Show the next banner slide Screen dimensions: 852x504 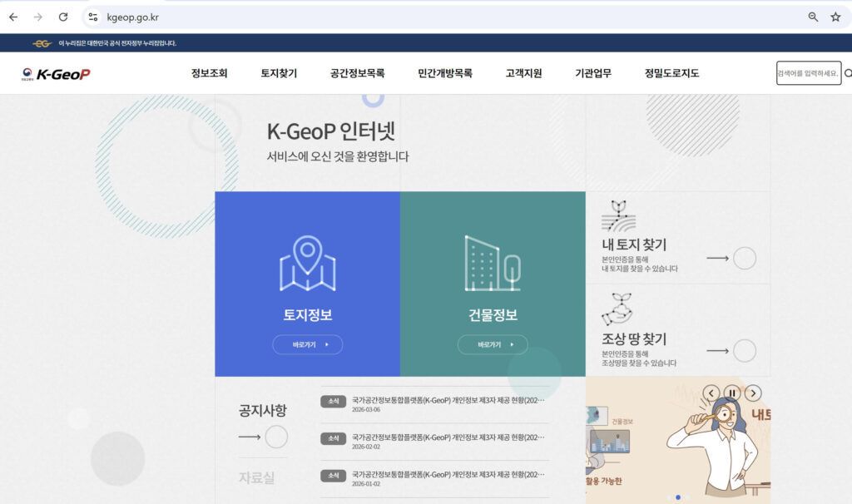click(752, 393)
